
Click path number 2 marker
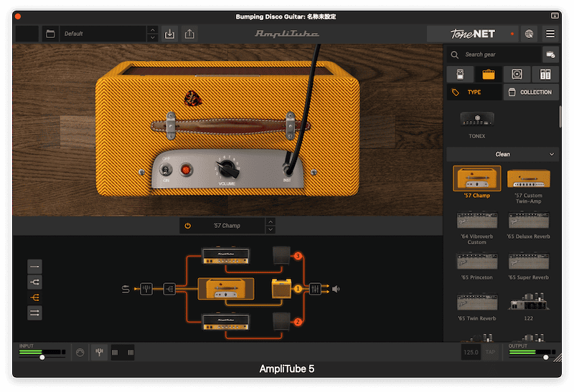(298, 322)
